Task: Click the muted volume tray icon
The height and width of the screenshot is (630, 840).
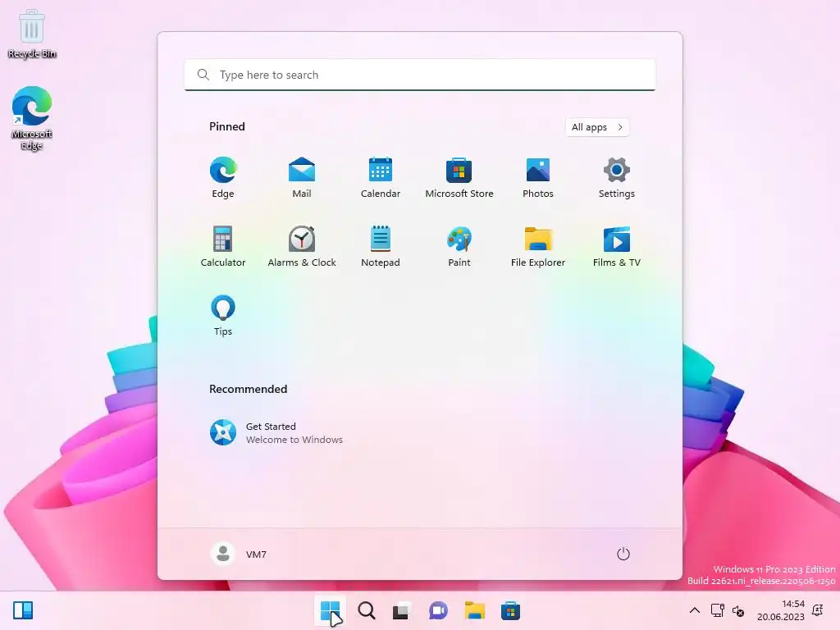Action: tap(738, 610)
